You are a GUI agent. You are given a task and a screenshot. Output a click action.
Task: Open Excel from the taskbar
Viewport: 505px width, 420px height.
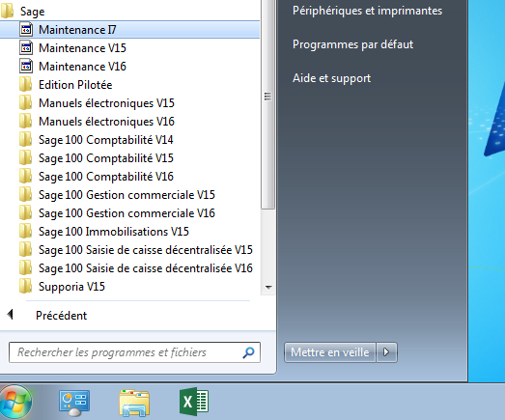point(194,402)
